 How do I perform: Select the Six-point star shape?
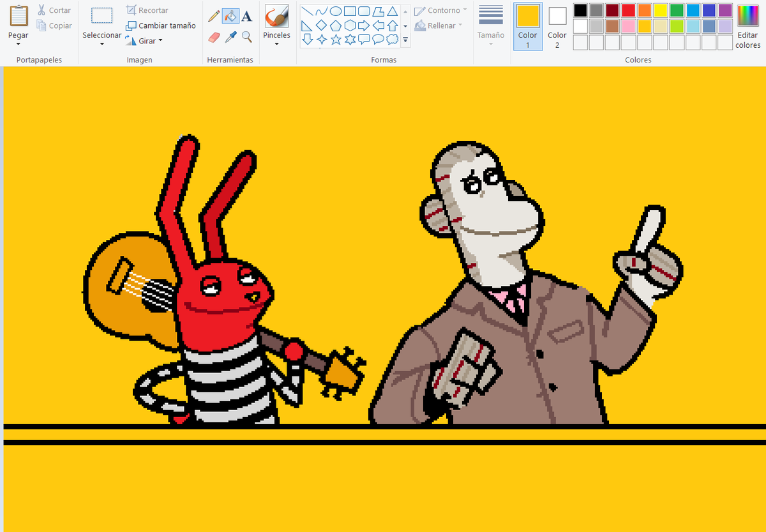coord(350,40)
